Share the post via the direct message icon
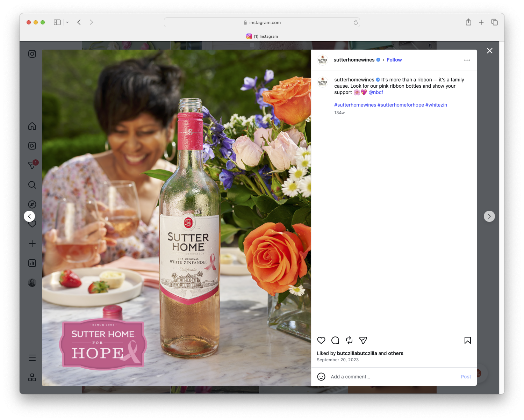The height and width of the screenshot is (420, 524). click(363, 340)
